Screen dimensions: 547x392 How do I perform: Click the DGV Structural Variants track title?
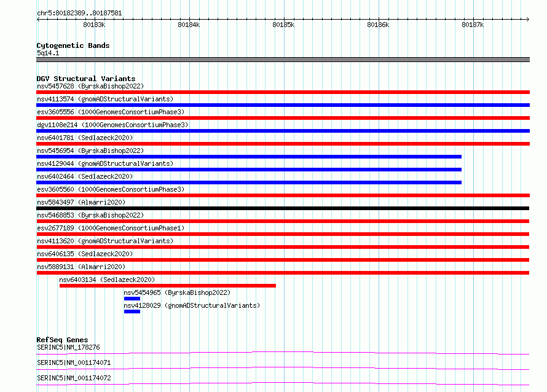(86, 79)
